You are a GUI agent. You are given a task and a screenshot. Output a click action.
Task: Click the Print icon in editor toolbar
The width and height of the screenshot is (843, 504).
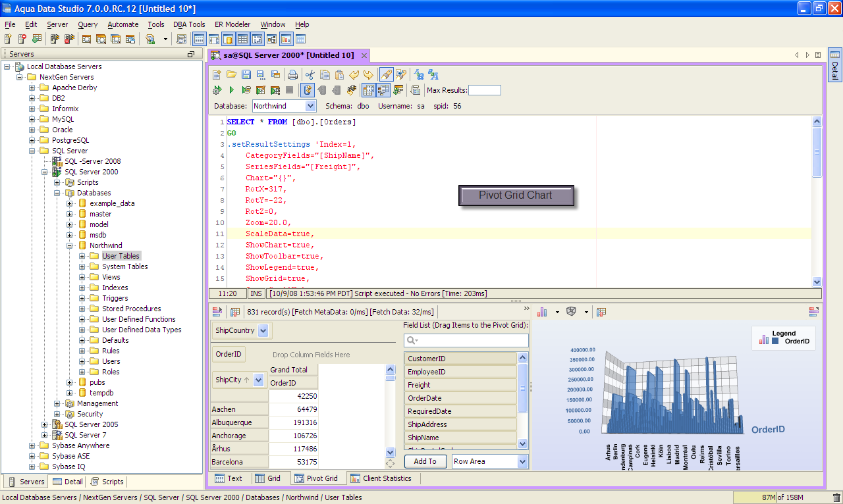[292, 74]
